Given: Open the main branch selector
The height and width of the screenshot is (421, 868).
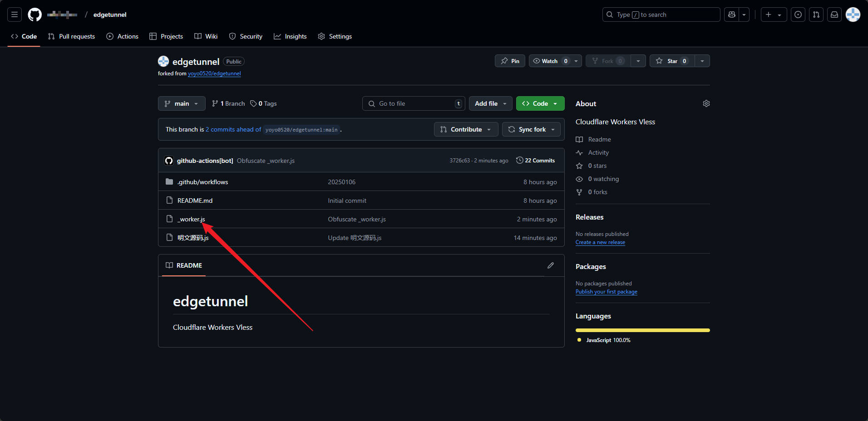Looking at the screenshot, I should click(182, 103).
